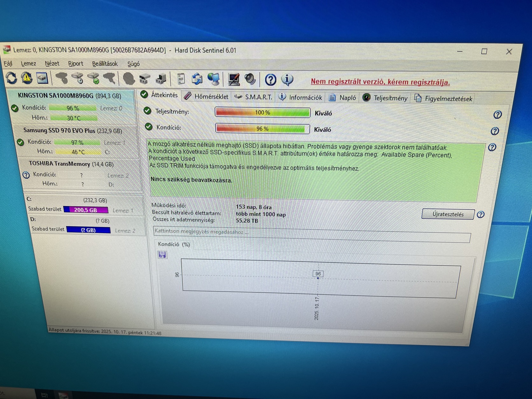Image resolution: width=532 pixels, height=399 pixels.
Task: Click the help icon on the Teljesítmény row
Action: 498,115
